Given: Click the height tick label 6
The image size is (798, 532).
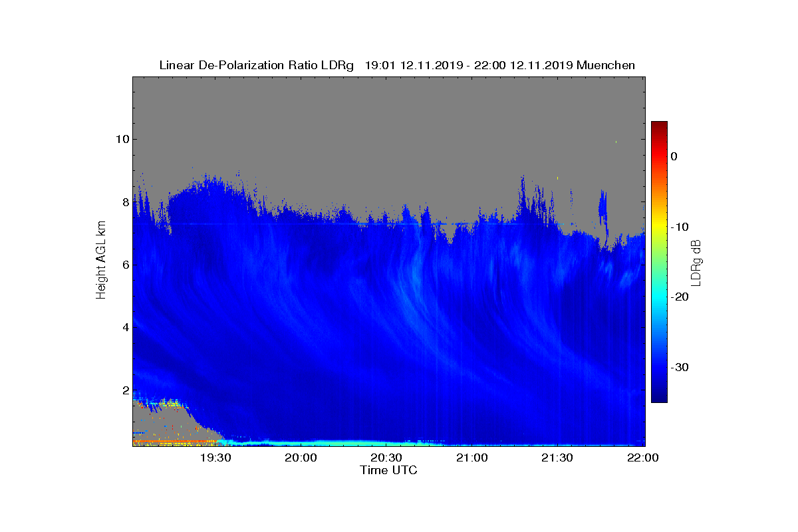Looking at the screenshot, I should pos(126,265).
